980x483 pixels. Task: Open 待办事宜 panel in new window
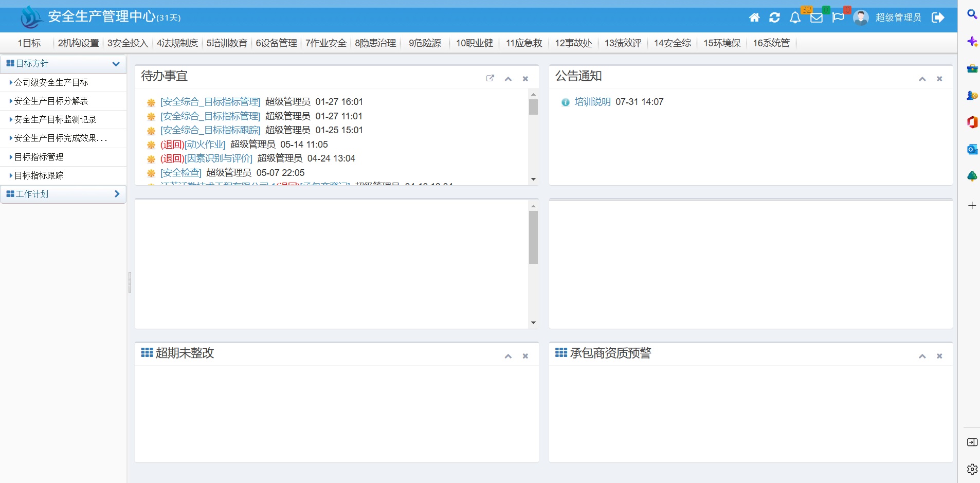[490, 78]
